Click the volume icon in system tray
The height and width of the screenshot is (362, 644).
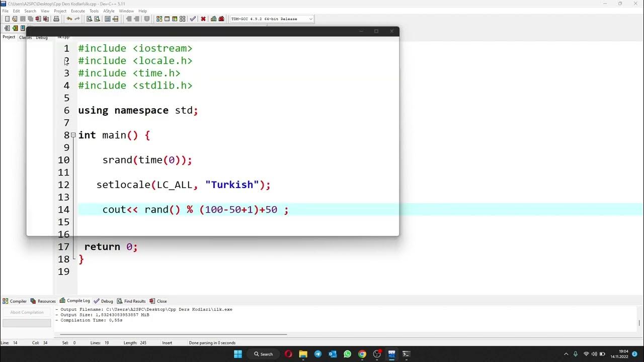tap(594, 354)
